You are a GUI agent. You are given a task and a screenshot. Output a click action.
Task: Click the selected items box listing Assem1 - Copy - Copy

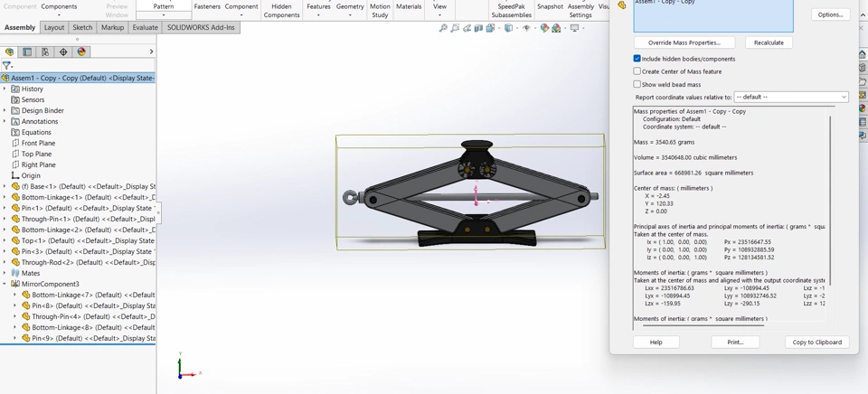[713, 15]
